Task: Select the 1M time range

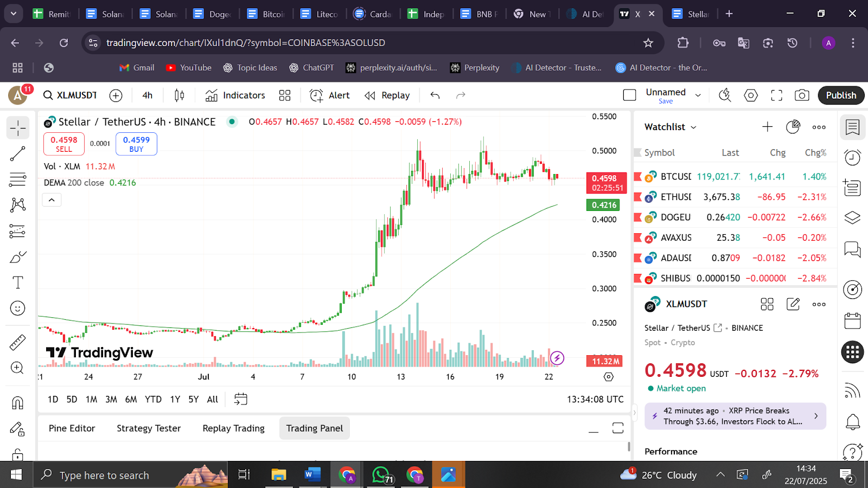Action: 91,400
